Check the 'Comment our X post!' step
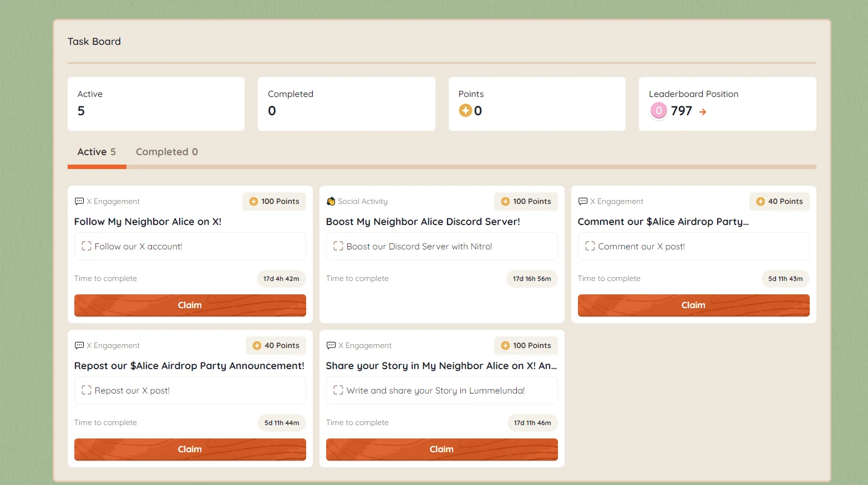This screenshot has width=868, height=485. (x=590, y=246)
